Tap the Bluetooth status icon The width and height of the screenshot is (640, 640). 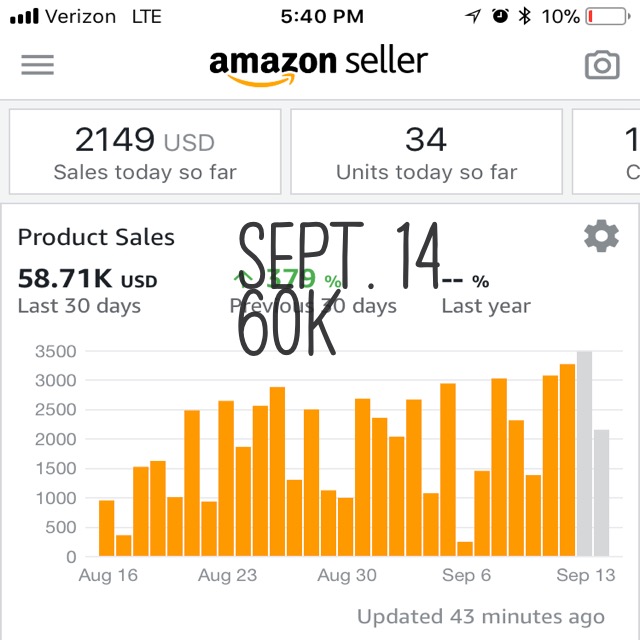point(524,16)
